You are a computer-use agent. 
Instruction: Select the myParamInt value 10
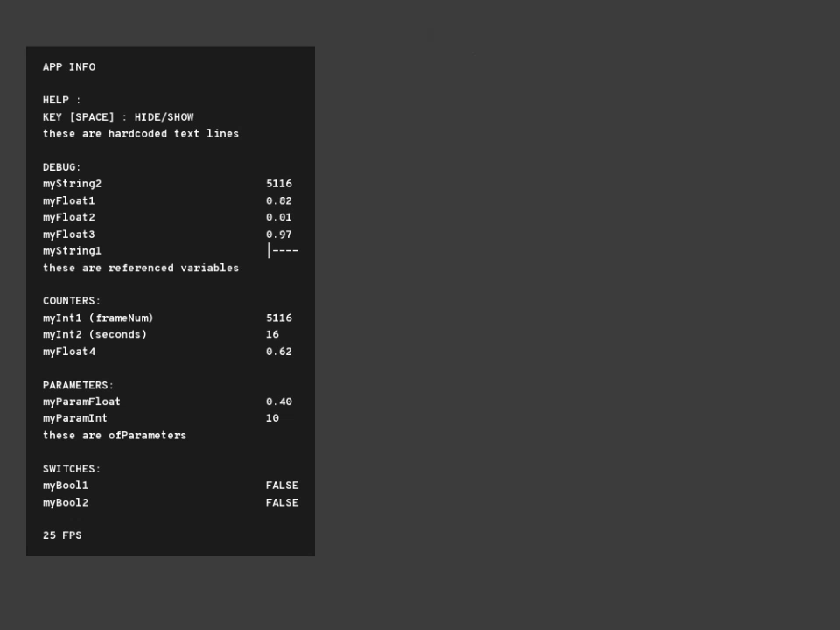point(273,418)
